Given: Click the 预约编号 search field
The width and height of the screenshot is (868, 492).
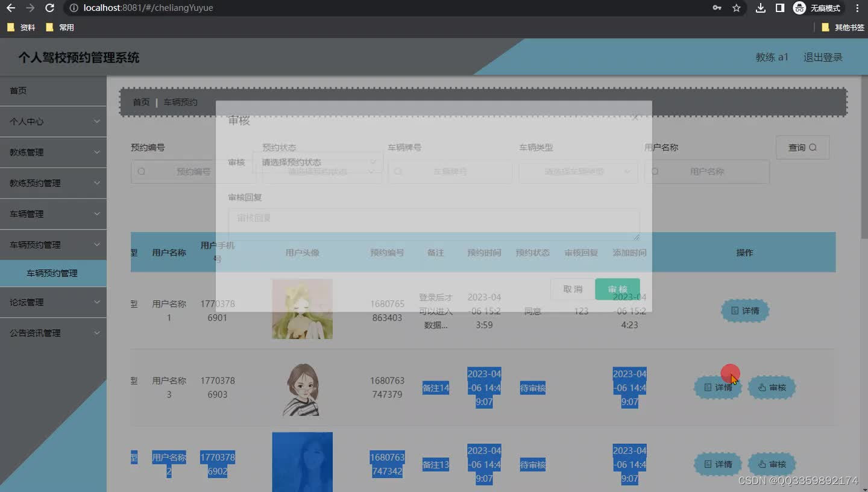Looking at the screenshot, I should coord(193,172).
